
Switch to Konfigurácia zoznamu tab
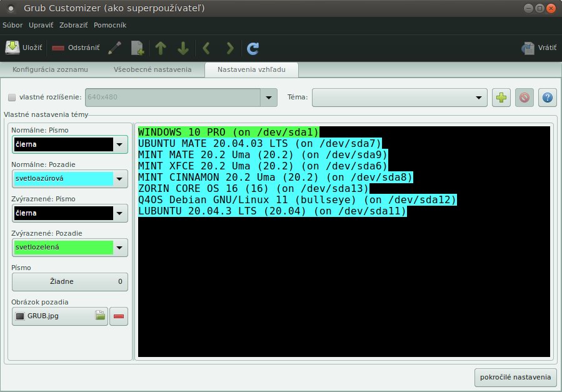(x=50, y=69)
